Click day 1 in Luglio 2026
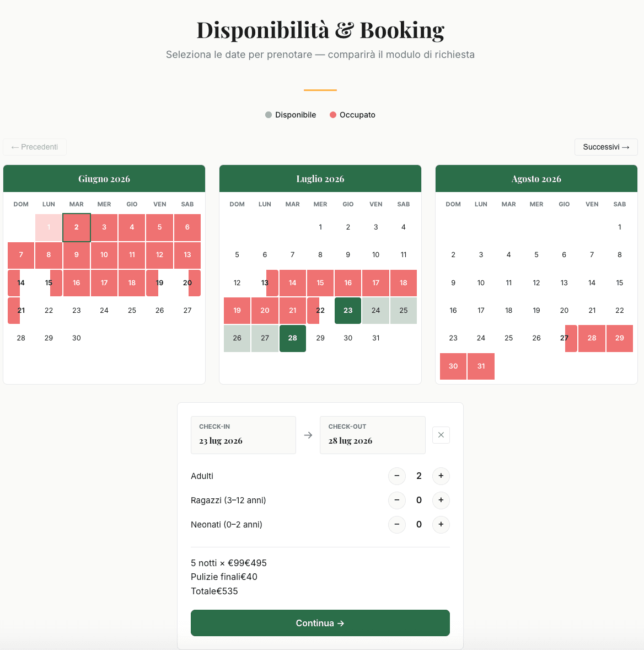The image size is (644, 650). (320, 227)
